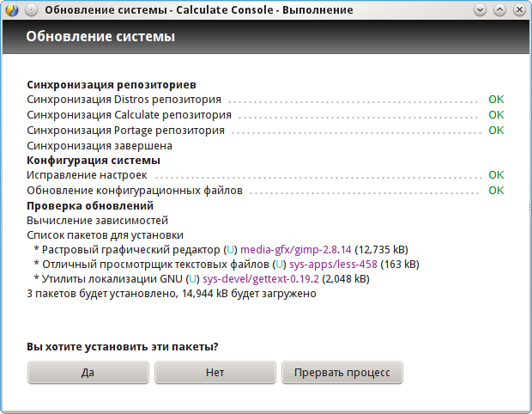The width and height of the screenshot is (532, 414).
Task: Click the Синхронизация репозиториев heading
Action: coord(112,84)
